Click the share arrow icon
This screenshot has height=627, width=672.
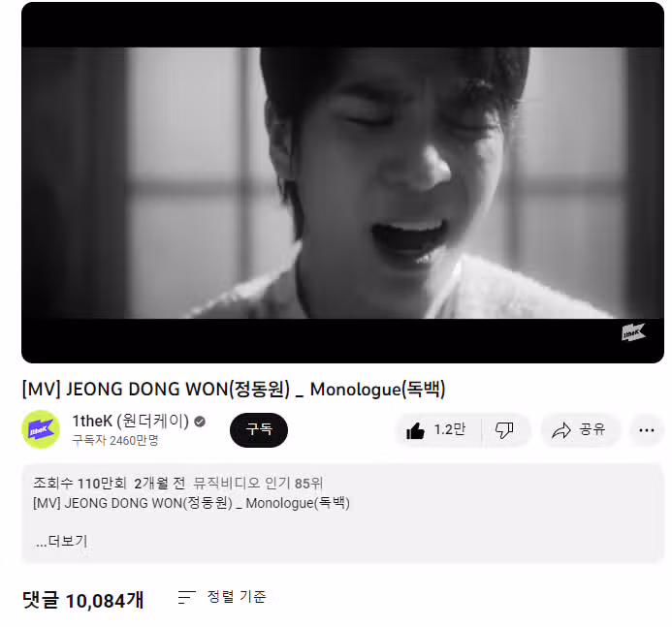(x=561, y=430)
